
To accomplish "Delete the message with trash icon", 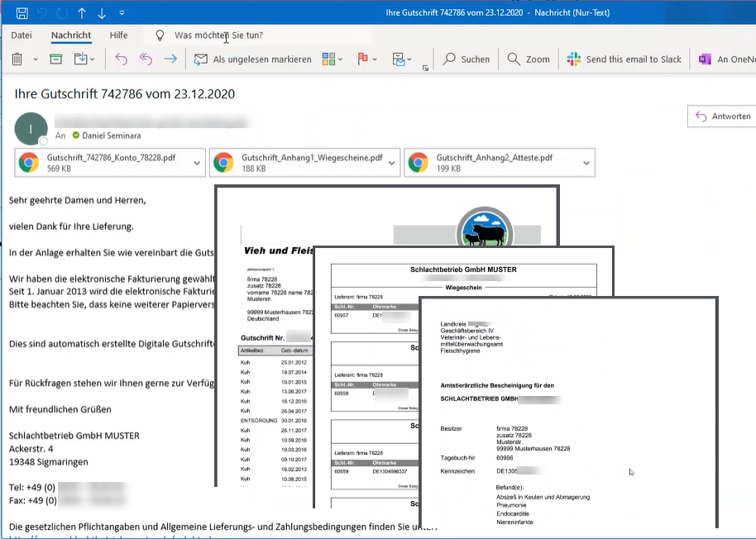I will coord(17,60).
